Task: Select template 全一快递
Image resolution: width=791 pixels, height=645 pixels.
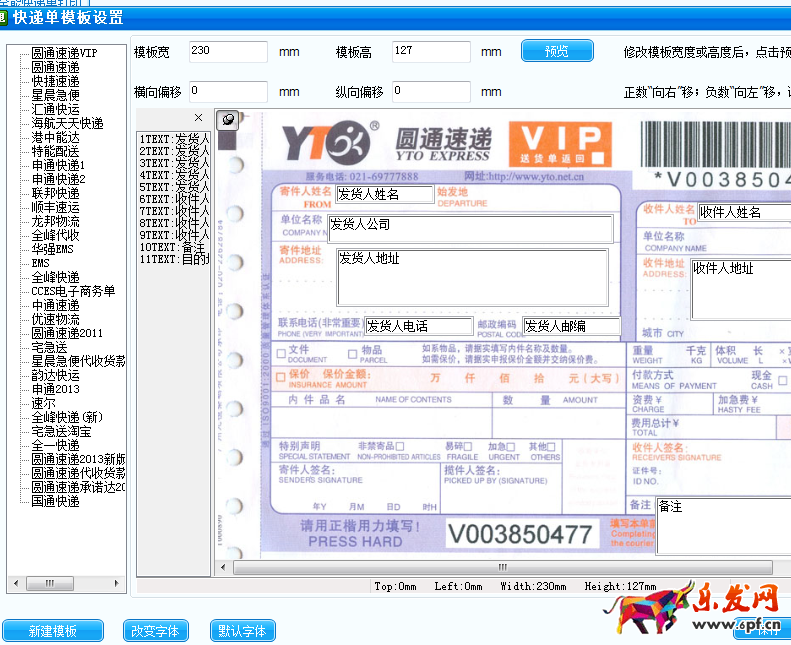Action: (x=55, y=445)
